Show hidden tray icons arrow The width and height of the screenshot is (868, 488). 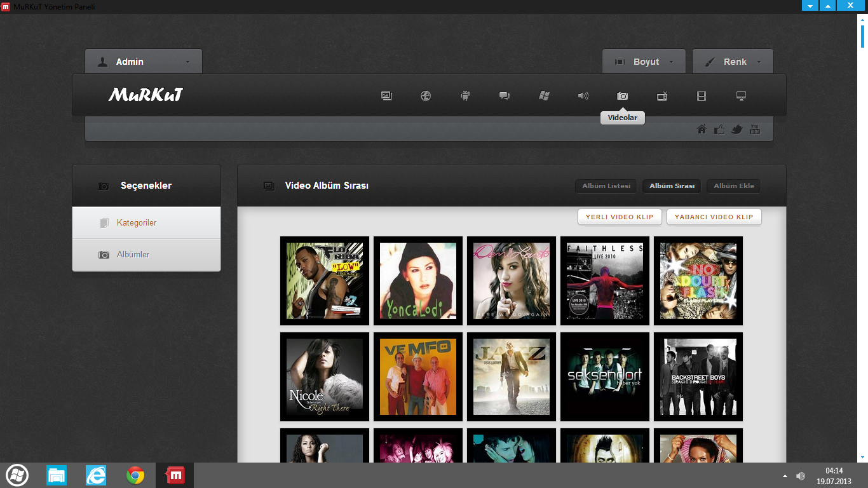pos(785,476)
